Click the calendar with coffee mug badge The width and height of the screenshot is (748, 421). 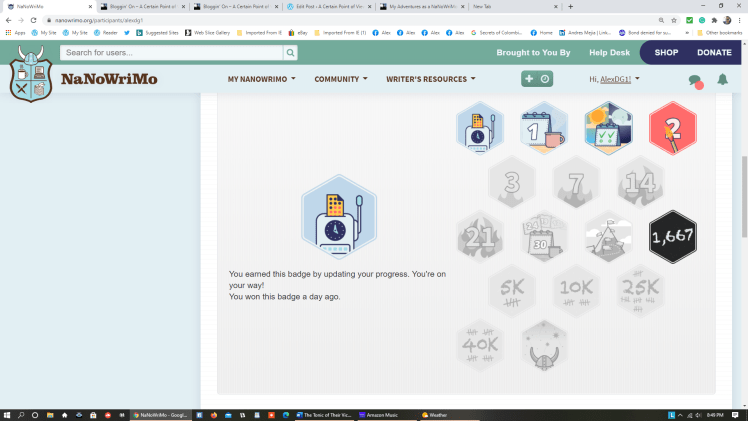[x=544, y=130]
